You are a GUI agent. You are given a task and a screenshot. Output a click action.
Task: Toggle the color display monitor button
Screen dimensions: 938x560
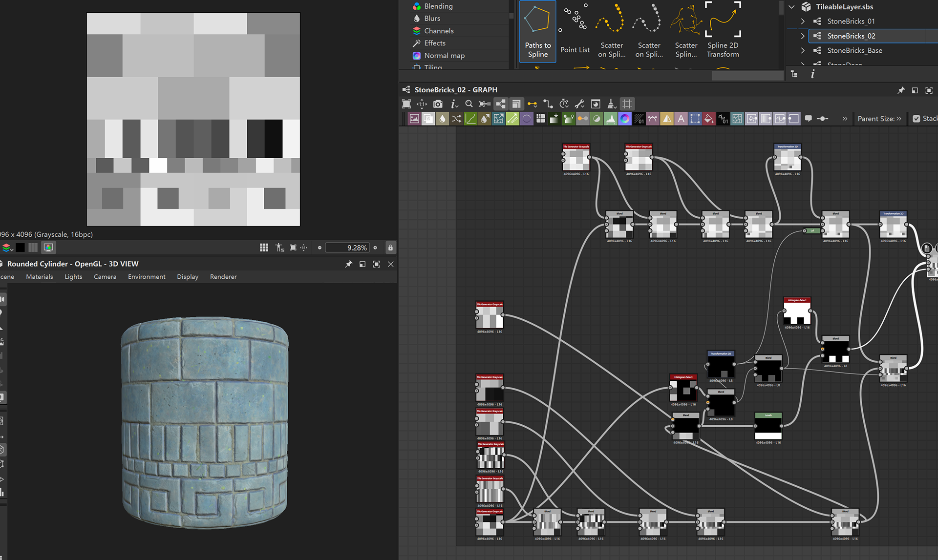48,248
